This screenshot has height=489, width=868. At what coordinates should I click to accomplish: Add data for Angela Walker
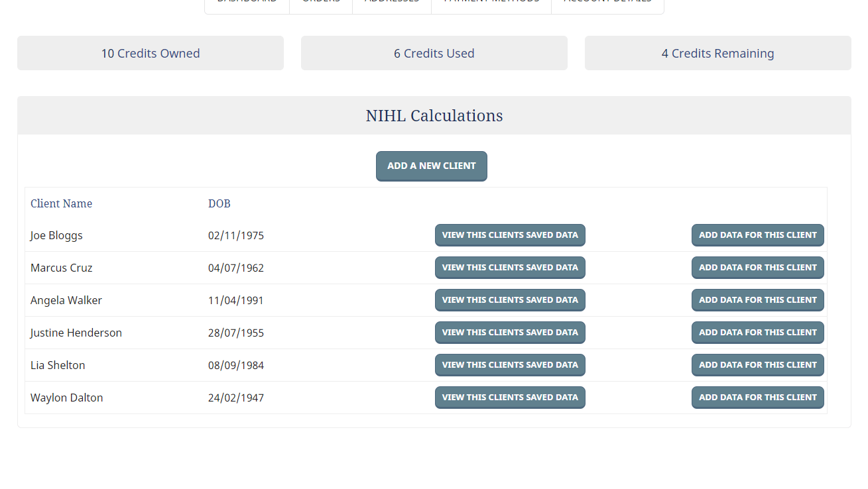(757, 300)
